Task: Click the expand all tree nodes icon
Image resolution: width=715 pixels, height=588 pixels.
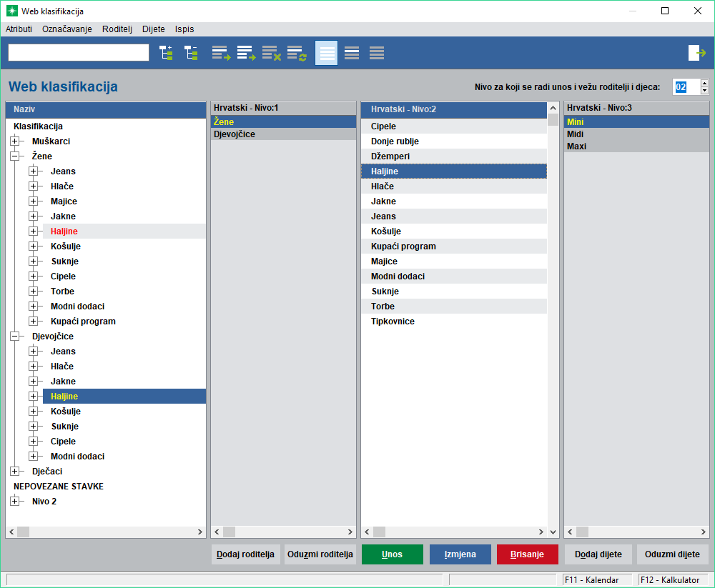Action: tap(166, 53)
